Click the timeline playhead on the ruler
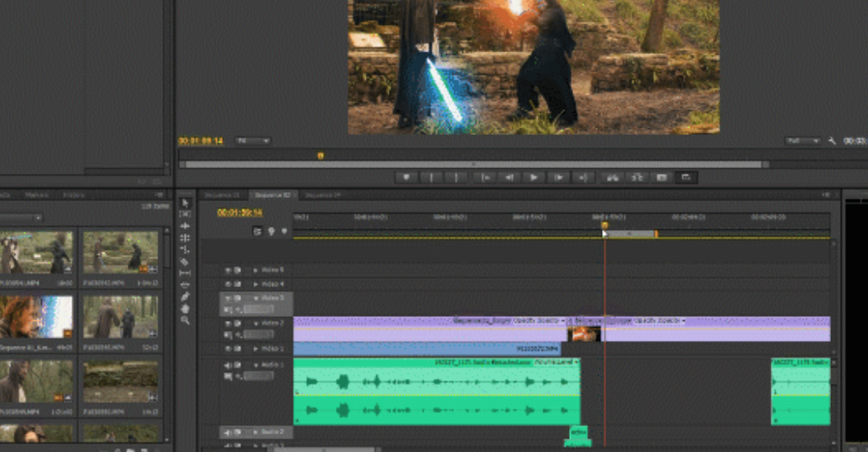868x452 pixels. [604, 225]
